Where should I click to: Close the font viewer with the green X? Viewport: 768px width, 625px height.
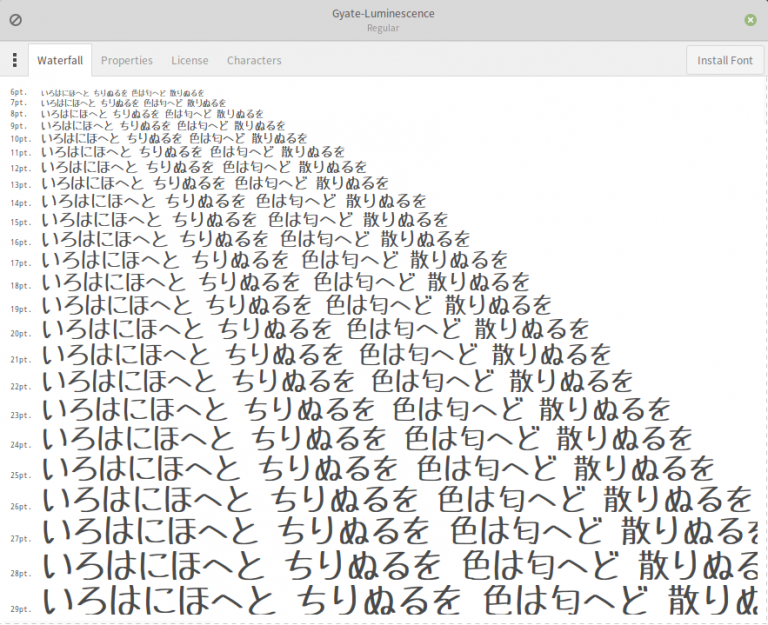750,19
